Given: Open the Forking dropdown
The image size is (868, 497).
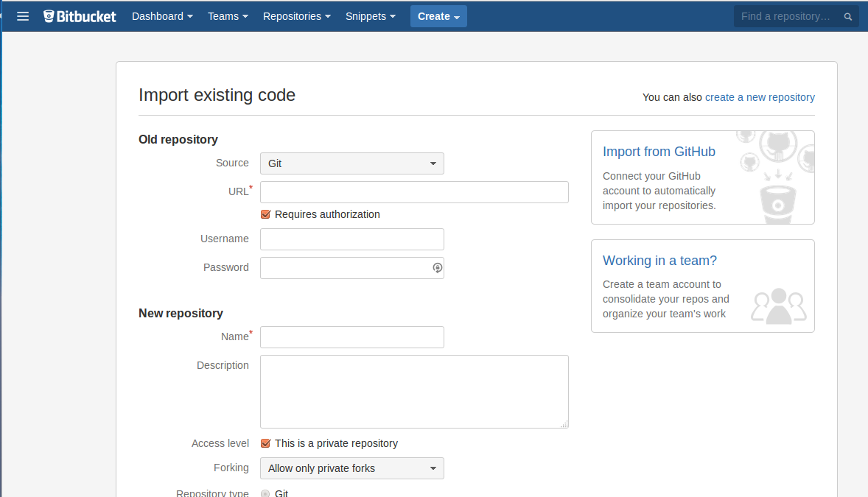Looking at the screenshot, I should [x=352, y=468].
